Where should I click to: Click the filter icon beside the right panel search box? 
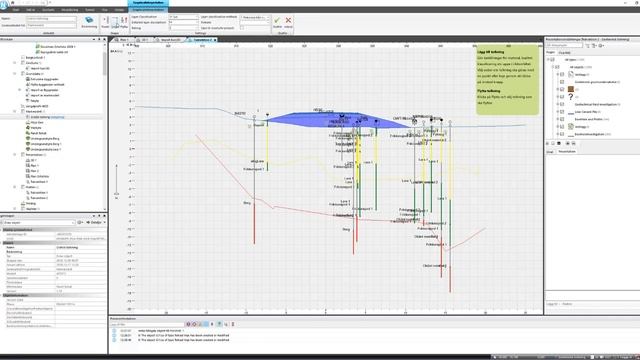(588, 45)
